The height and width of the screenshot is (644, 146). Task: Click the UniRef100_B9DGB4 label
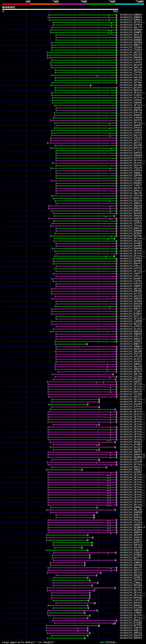tap(131, 40)
